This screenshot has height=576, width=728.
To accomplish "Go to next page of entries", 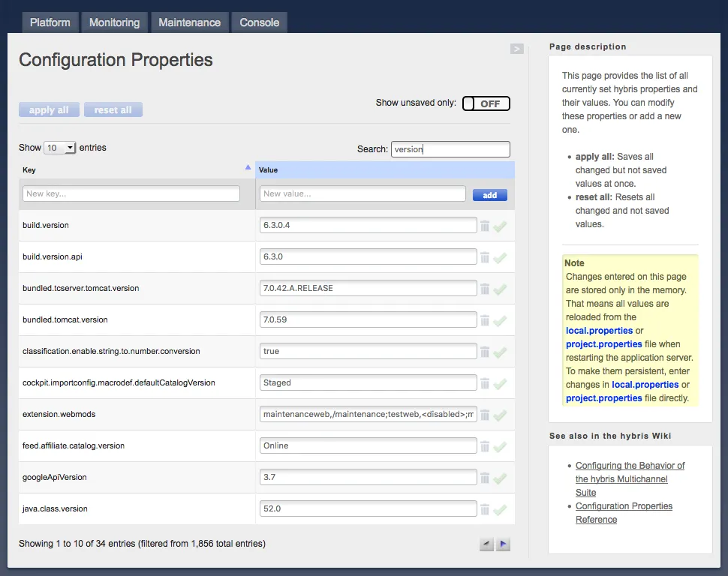I will 503,544.
